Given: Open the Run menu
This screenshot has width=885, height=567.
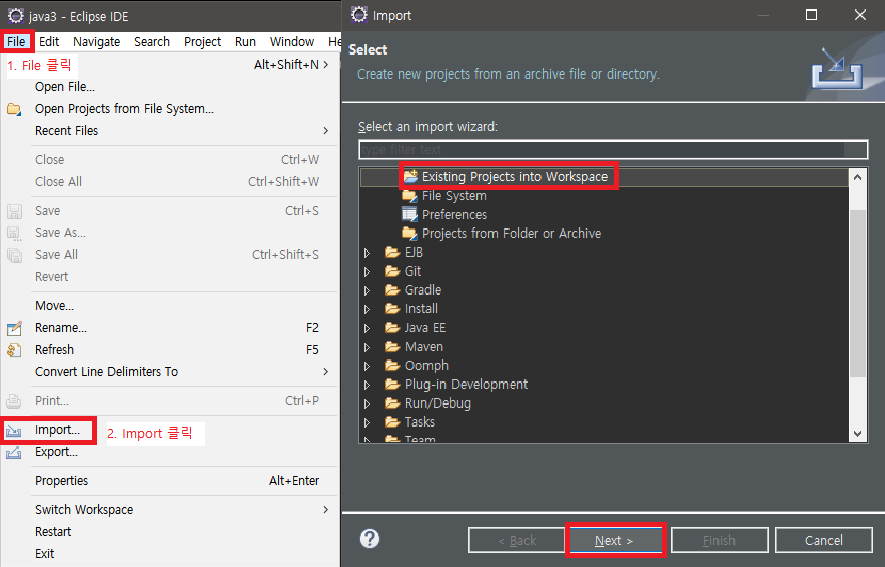Looking at the screenshot, I should coord(246,42).
